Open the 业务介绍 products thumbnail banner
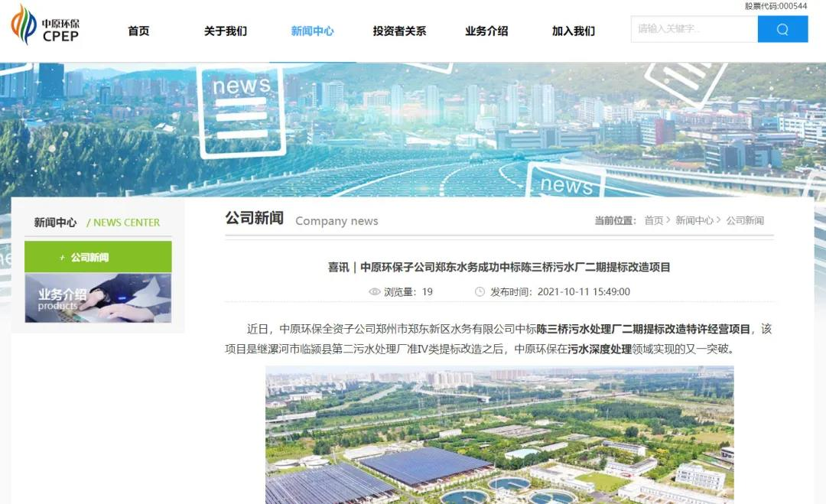826x504 pixels. (x=98, y=298)
